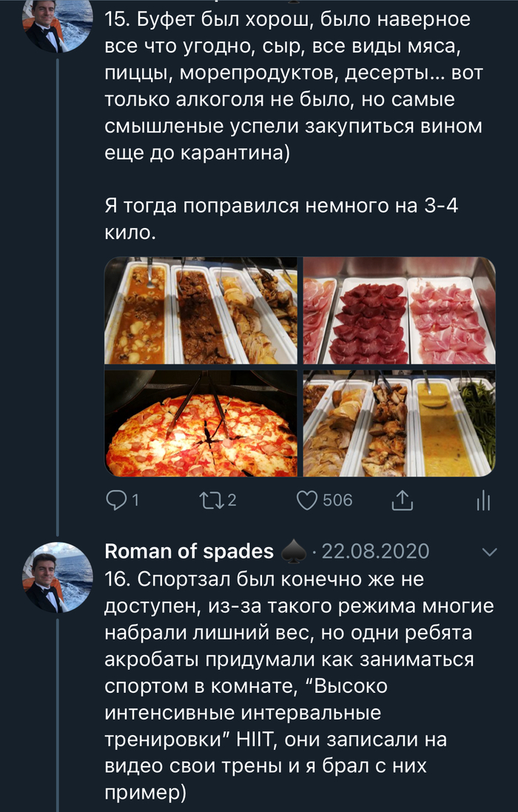Screen dimensions: 518x812
Task: Open the roasted chicken trays photo
Action: (399, 423)
